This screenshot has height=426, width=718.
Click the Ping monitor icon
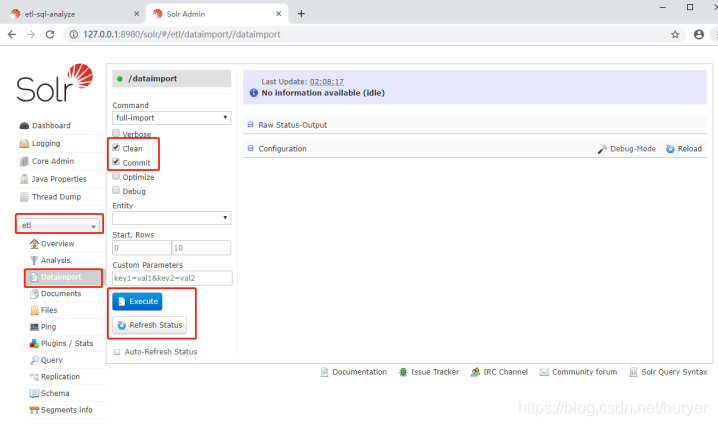[34, 327]
